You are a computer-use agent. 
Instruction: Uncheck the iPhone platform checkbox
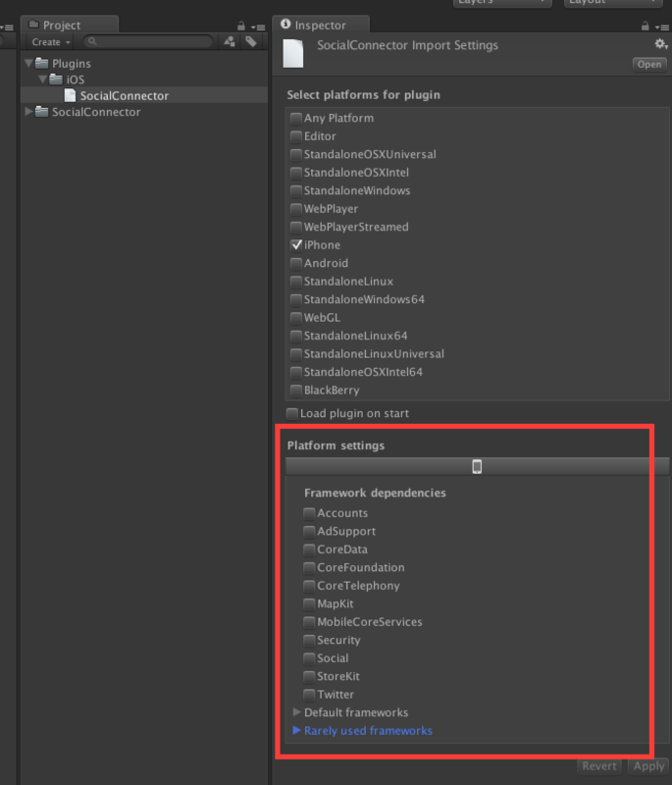pyautogui.click(x=295, y=244)
